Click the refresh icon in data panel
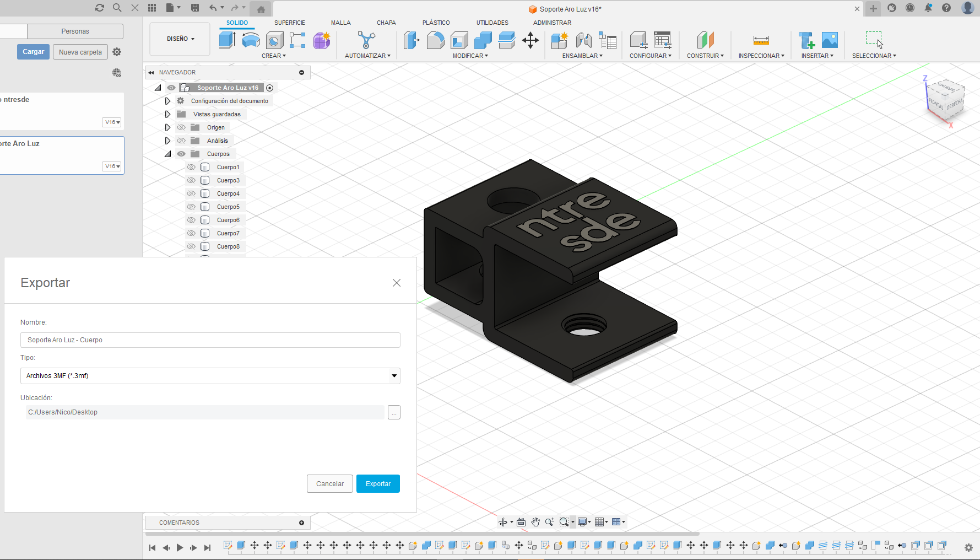The image size is (980, 560). pos(99,8)
